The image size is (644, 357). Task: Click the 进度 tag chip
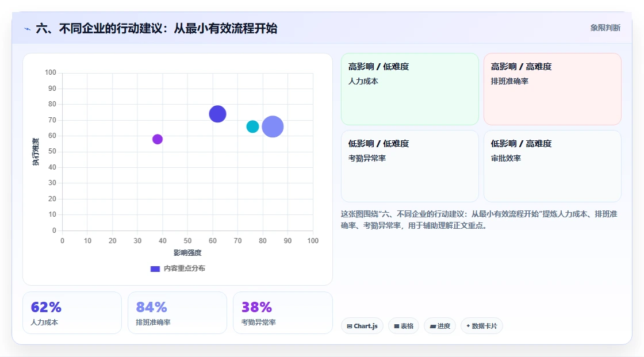440,326
